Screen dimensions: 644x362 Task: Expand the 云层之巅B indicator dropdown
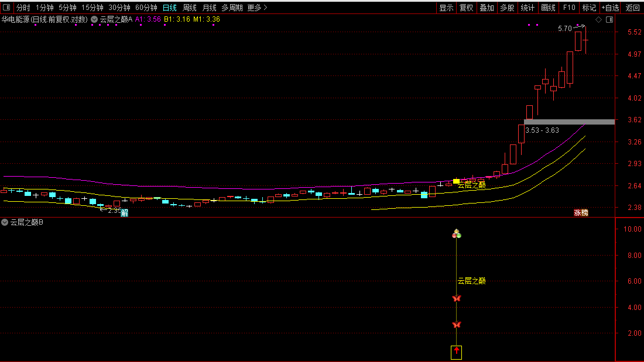click(5, 222)
